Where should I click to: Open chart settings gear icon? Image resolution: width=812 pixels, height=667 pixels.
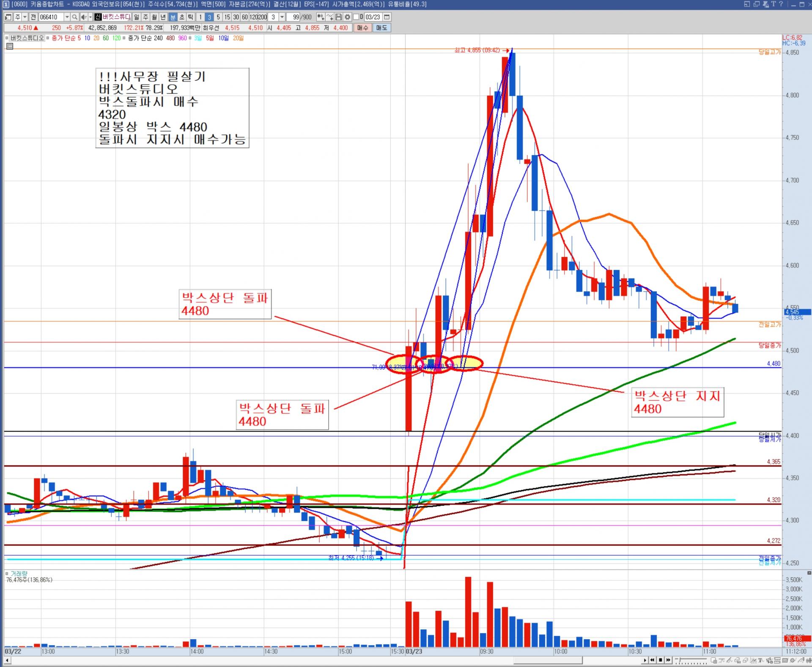[x=347, y=17]
